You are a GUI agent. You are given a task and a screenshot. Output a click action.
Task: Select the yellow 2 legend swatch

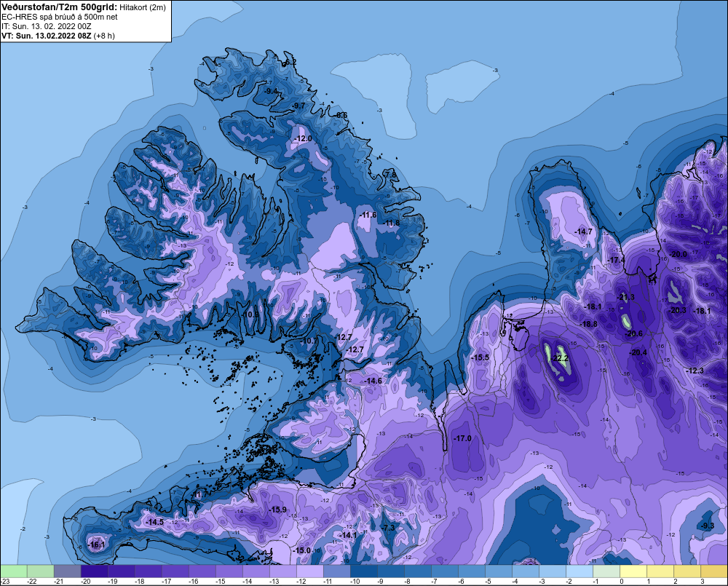[x=687, y=571]
